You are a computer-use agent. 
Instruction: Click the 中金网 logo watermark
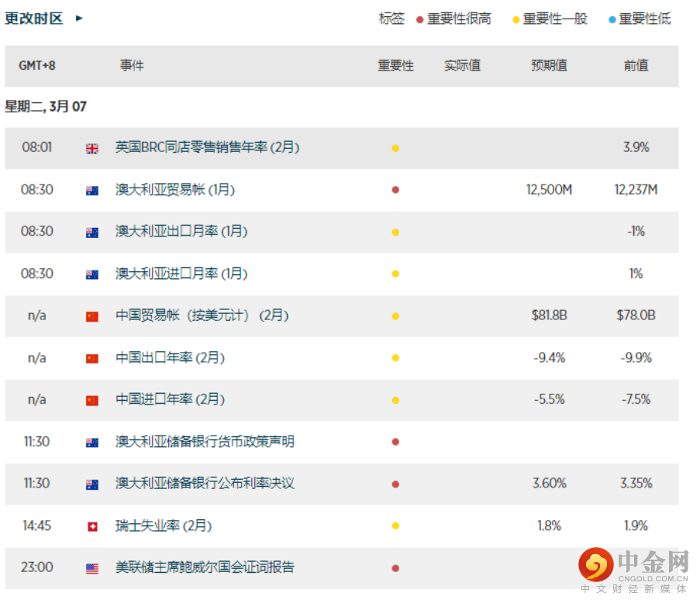click(633, 570)
